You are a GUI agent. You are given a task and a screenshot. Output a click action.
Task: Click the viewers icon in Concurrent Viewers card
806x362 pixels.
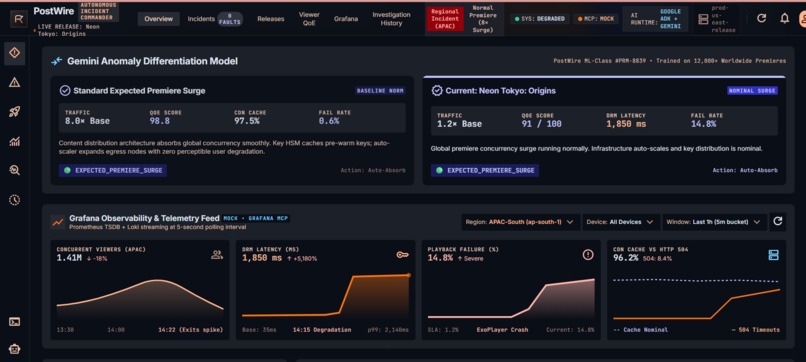[x=217, y=255]
